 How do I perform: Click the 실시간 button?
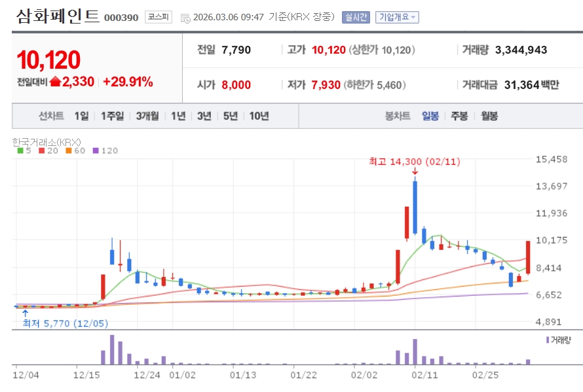(356, 17)
